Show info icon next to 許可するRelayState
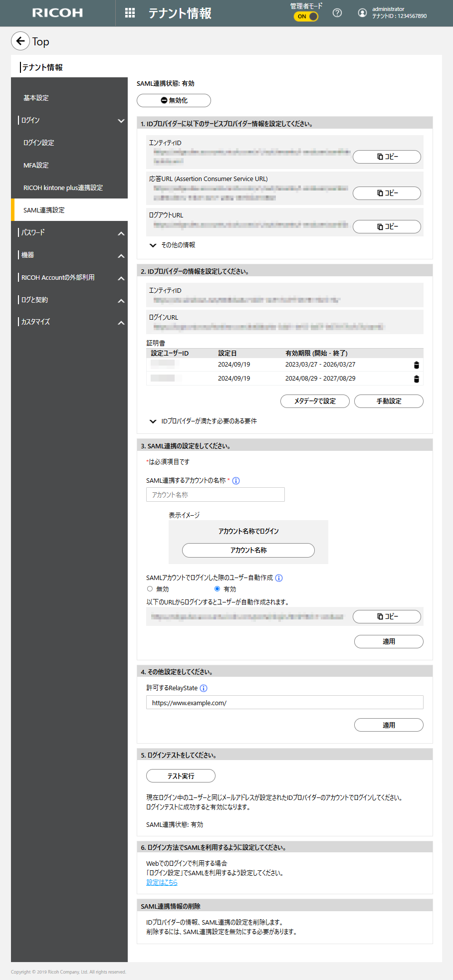Screen dimensions: 453x980 click(204, 688)
